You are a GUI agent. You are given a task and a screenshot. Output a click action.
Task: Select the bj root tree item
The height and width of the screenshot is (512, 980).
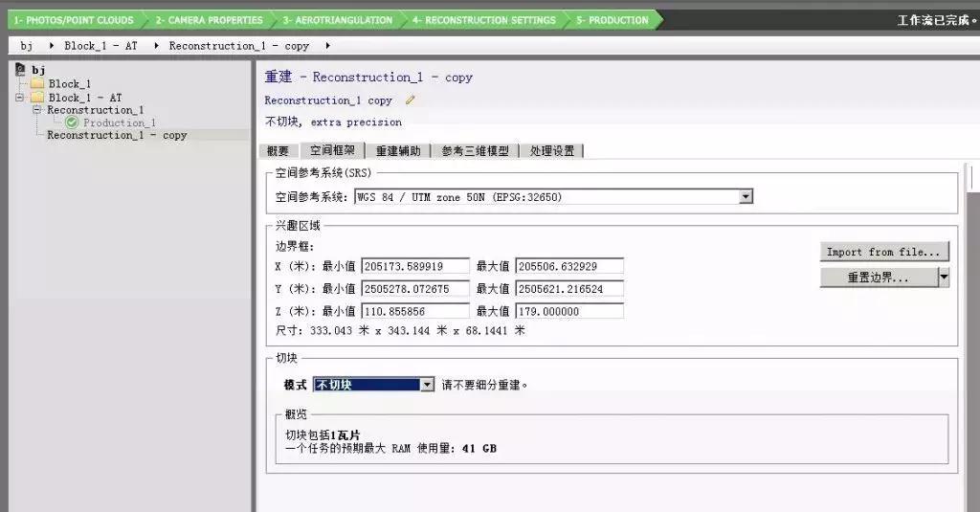[38, 70]
